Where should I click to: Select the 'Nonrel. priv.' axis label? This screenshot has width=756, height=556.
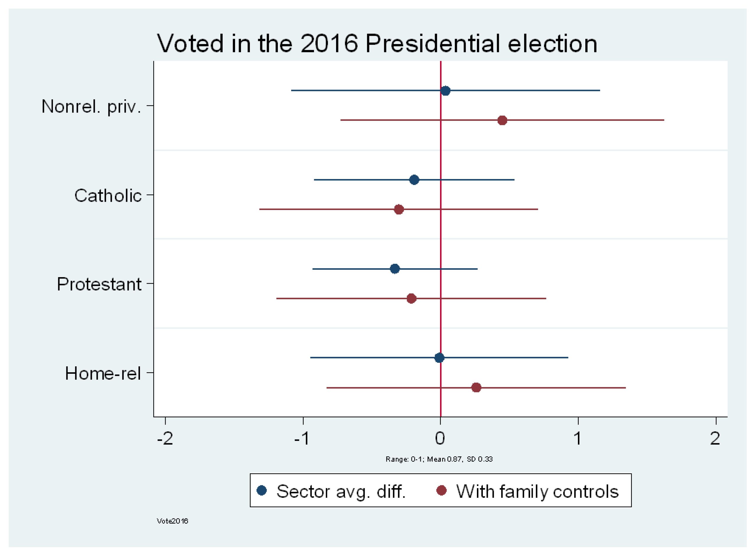(x=91, y=106)
